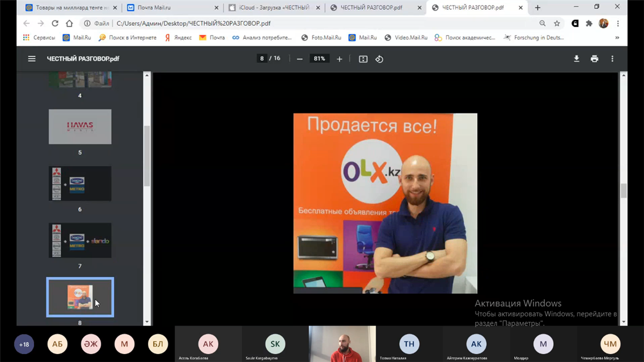Image resolution: width=644 pixels, height=362 pixels.
Task: Select the page 6 thumbnail
Action: pyautogui.click(x=80, y=184)
